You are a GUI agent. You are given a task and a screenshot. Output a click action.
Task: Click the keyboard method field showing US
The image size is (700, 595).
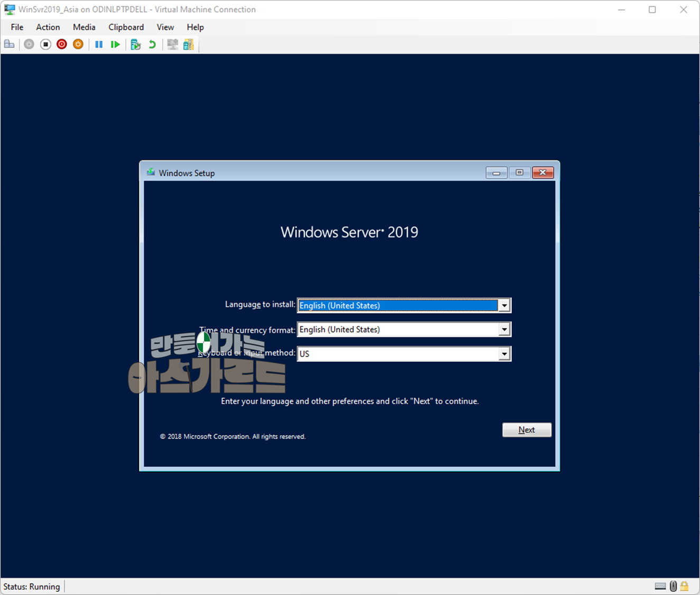[x=404, y=354]
